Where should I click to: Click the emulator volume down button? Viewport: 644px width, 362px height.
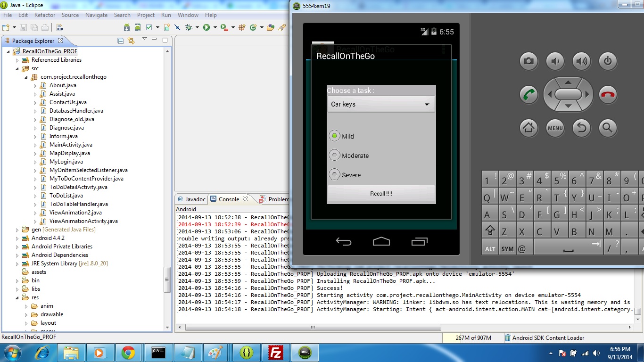coord(555,61)
